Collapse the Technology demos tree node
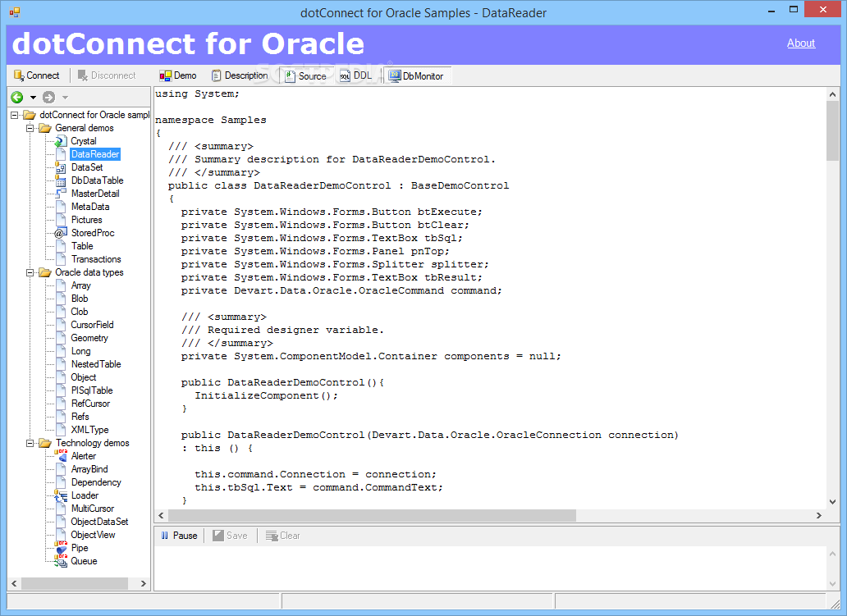847x616 pixels. (x=30, y=443)
